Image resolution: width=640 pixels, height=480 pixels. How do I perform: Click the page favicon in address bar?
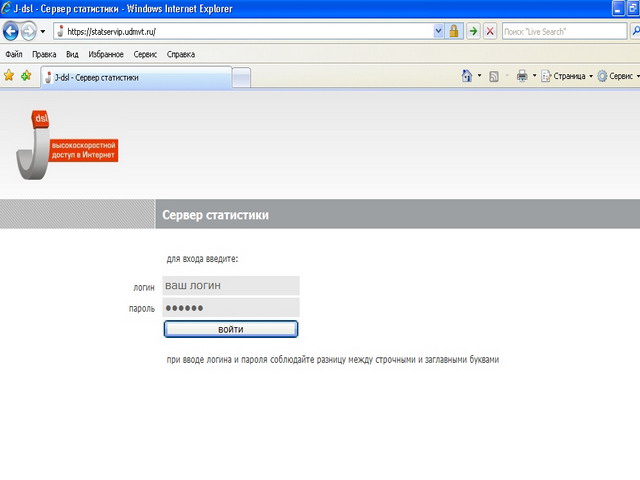tap(60, 31)
